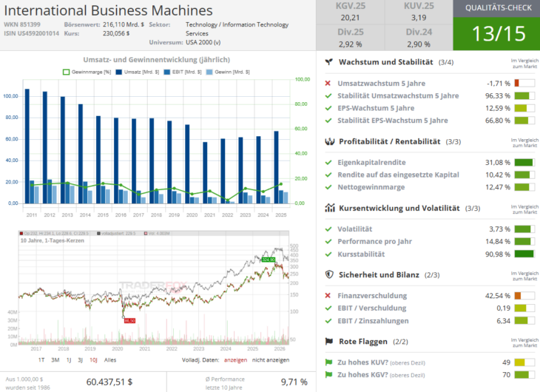Click the Kurs value 230,056 $

pos(116,33)
